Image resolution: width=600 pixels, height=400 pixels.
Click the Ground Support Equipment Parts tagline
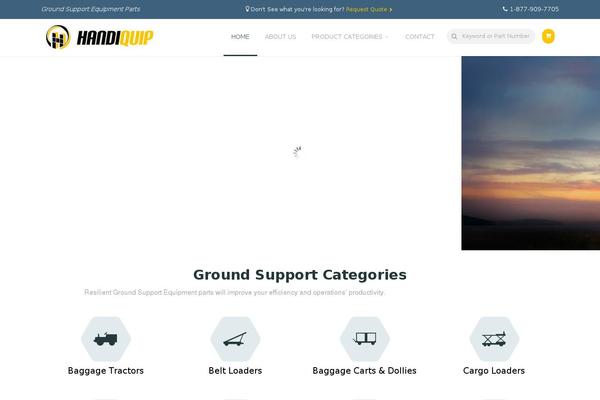(91, 9)
